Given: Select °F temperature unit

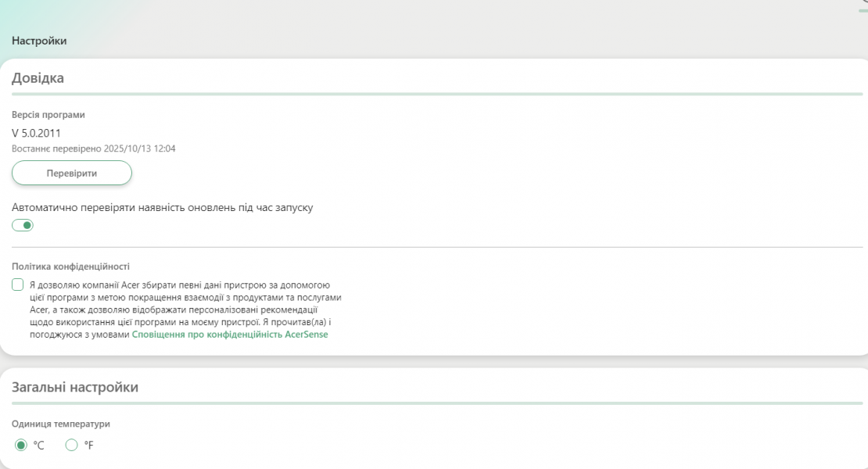Looking at the screenshot, I should pos(72,445).
